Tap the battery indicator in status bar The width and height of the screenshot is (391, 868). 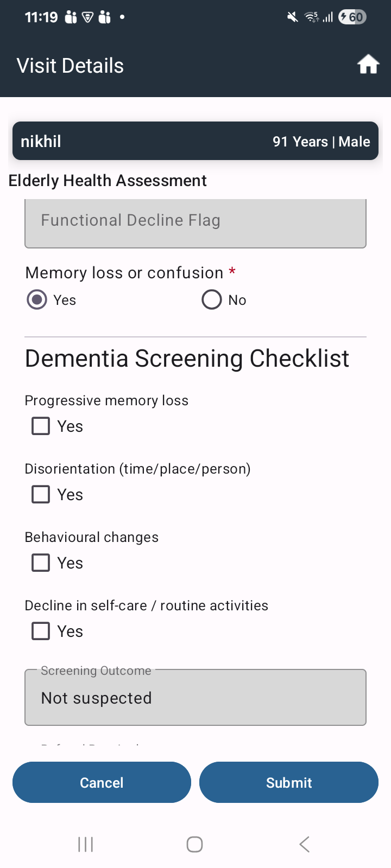352,17
